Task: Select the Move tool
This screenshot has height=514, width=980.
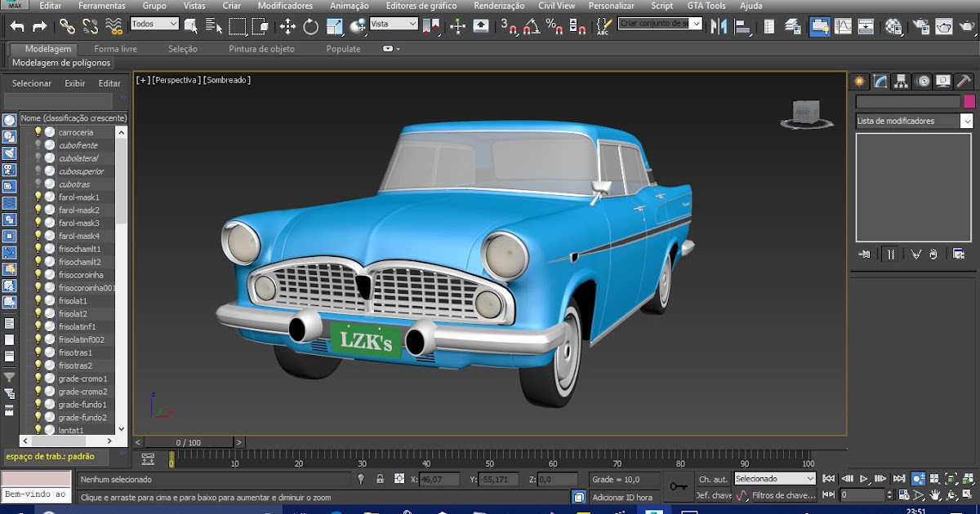Action: [287, 27]
